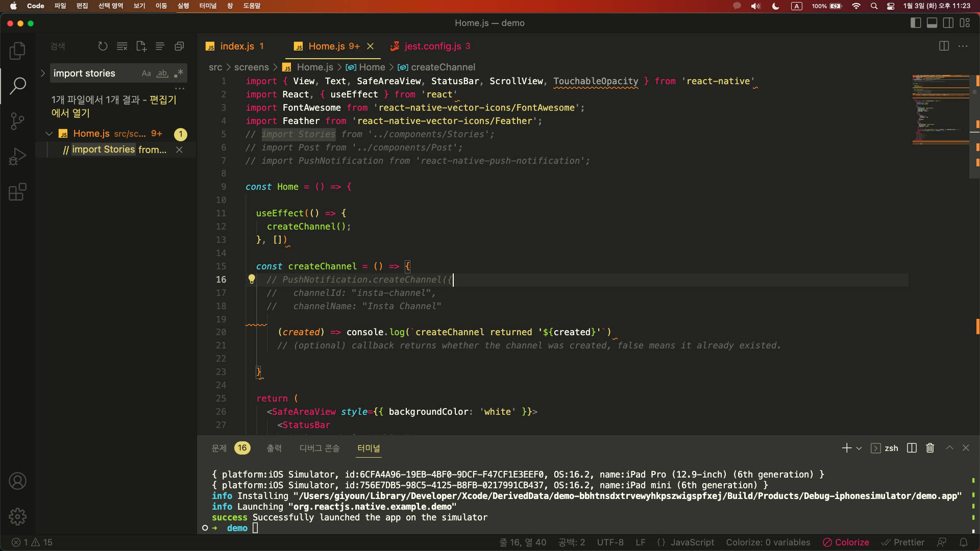
Task: Clear the search results
Action: (122, 46)
